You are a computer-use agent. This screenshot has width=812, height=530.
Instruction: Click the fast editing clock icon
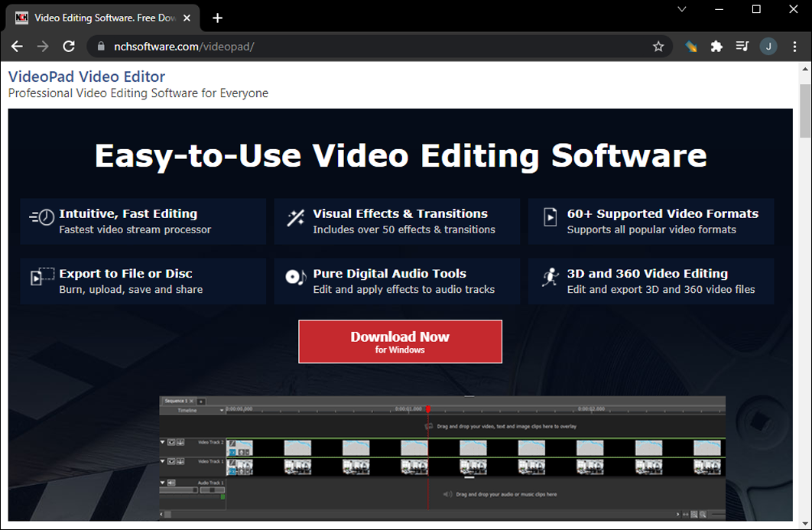42,217
